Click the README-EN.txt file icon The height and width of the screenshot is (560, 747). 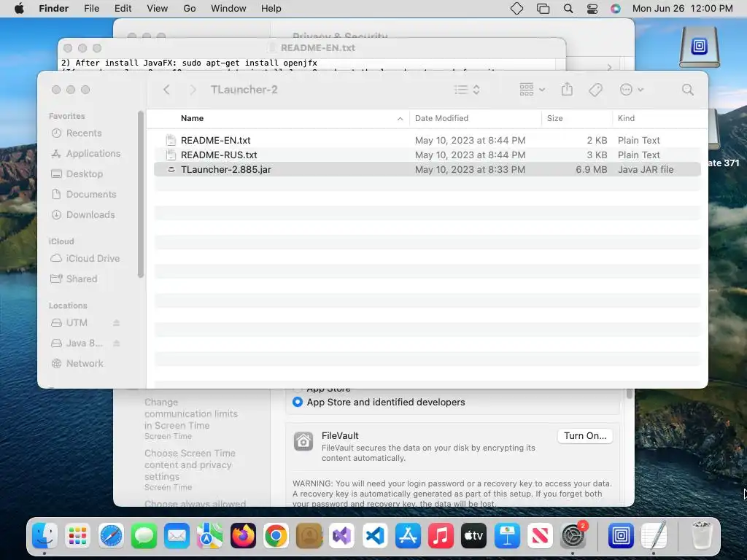171,141
